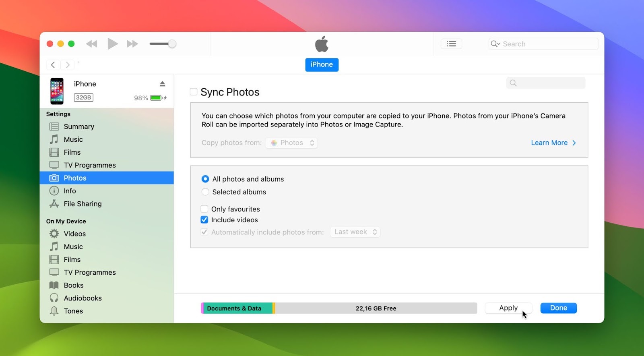Untick the Include videos checkbox
Viewport: 644px width, 356px height.
coord(204,220)
